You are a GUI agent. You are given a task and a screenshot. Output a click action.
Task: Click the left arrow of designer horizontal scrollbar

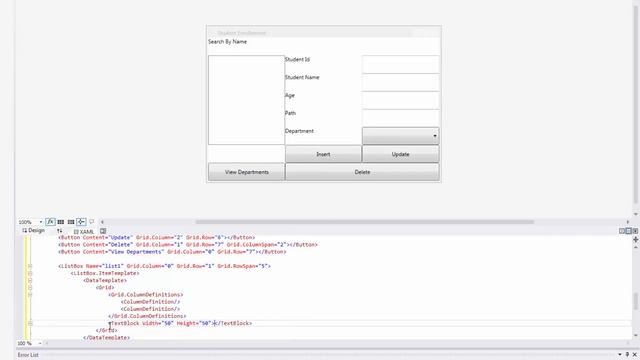click(102, 222)
